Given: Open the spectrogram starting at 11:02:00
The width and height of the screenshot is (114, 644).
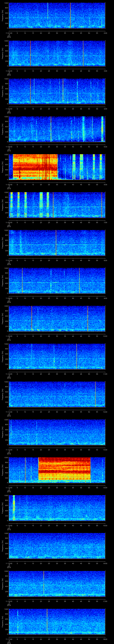Looking at the screenshot, I should 57,54.
